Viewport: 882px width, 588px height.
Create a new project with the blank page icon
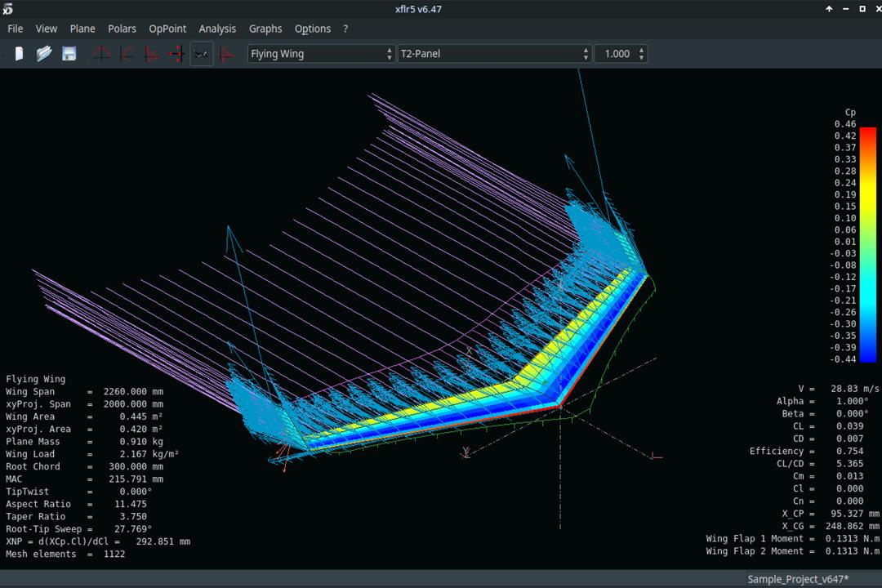pos(19,54)
